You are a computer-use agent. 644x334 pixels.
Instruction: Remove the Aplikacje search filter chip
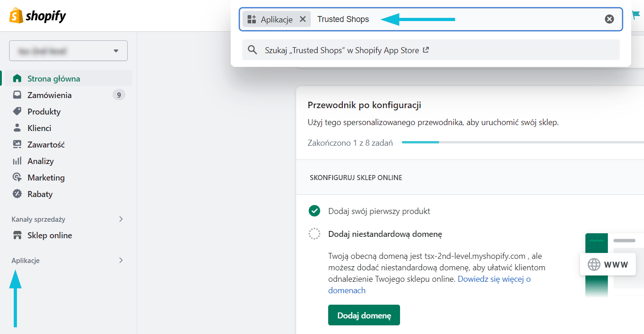303,19
